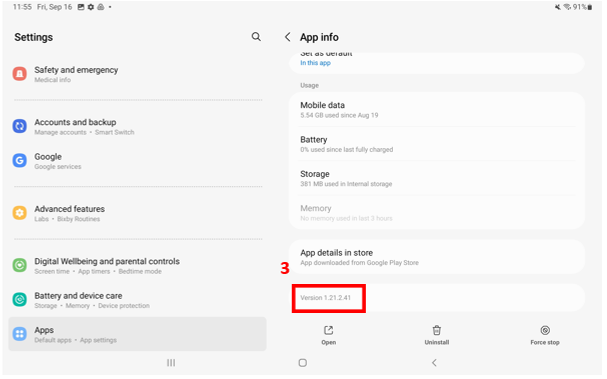The image size is (607, 379).
Task: Tap Accounts and backup sync icon
Action: (x=20, y=126)
